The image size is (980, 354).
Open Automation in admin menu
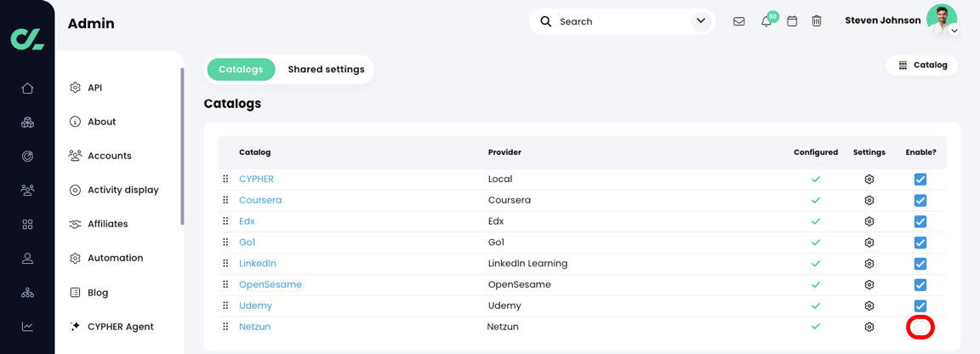click(115, 258)
